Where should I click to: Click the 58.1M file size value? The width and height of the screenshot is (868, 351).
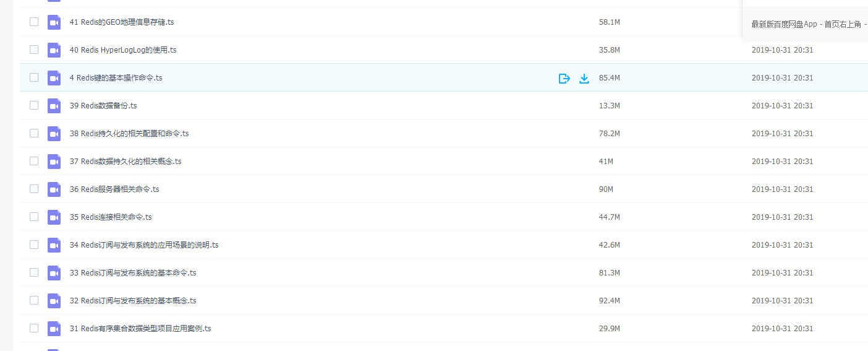click(x=610, y=22)
